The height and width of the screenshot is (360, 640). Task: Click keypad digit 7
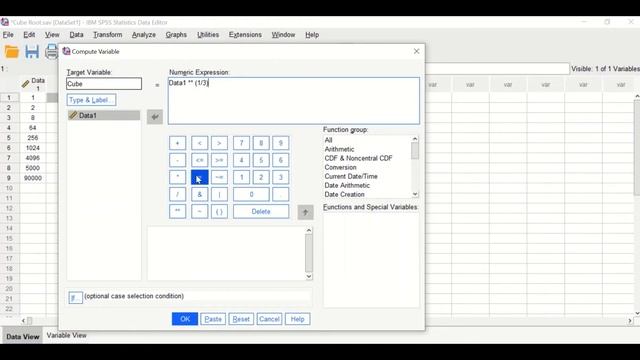(x=241, y=143)
